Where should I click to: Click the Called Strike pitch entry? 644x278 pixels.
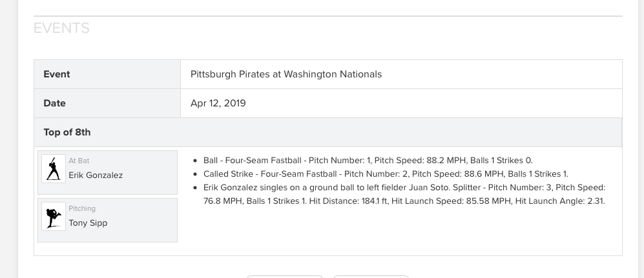click(386, 174)
